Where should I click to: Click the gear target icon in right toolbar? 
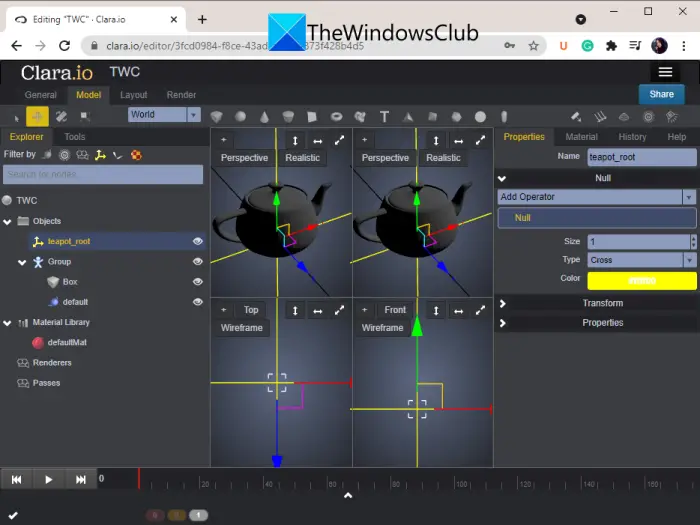click(648, 117)
